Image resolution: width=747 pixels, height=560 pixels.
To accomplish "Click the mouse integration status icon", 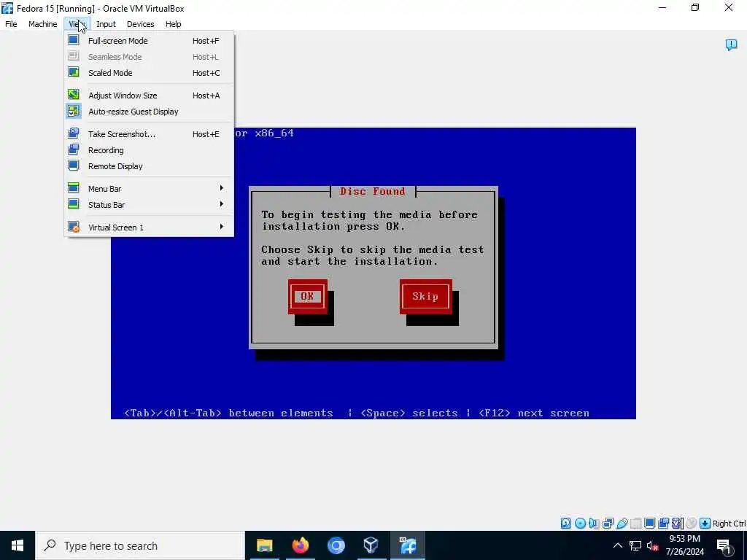I will click(692, 524).
